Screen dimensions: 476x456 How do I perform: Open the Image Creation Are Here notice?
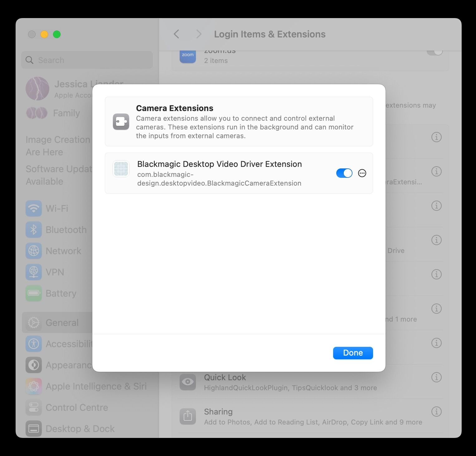click(58, 146)
